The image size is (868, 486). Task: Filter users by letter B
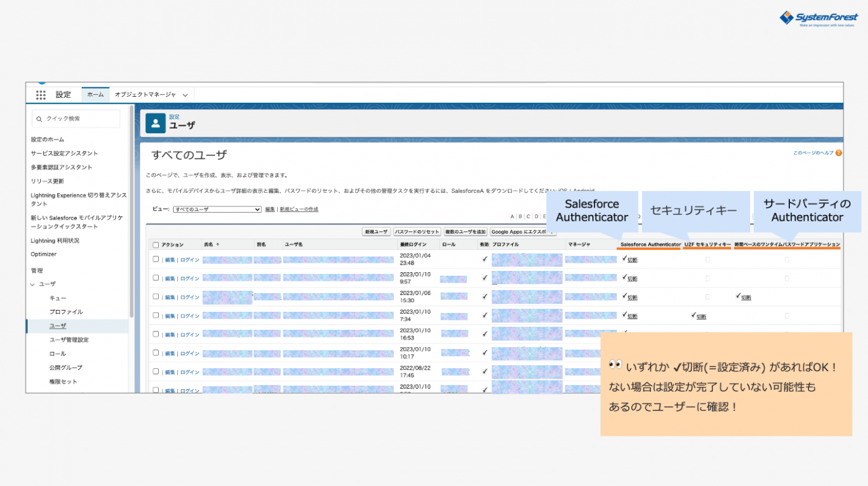click(x=520, y=216)
